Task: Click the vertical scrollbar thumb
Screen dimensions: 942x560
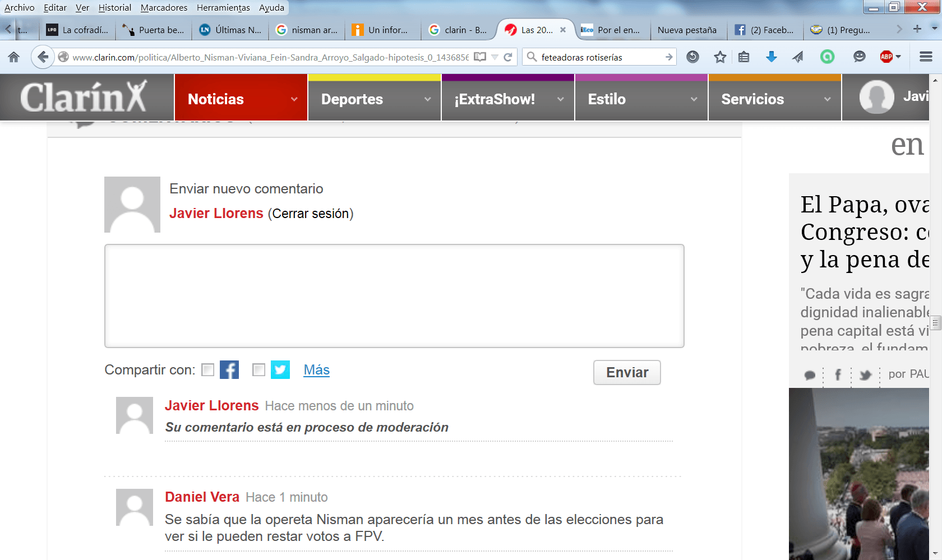Action: click(x=935, y=323)
